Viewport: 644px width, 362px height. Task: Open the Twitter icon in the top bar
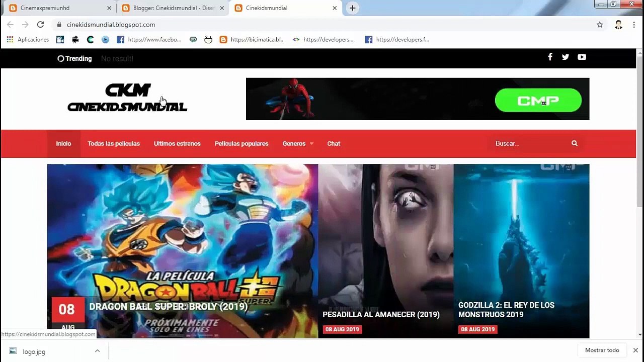(566, 57)
